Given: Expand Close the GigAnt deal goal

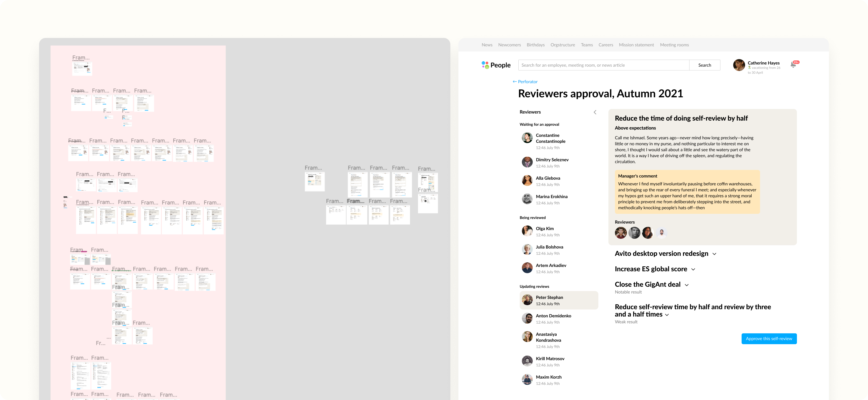Looking at the screenshot, I should click(x=687, y=285).
